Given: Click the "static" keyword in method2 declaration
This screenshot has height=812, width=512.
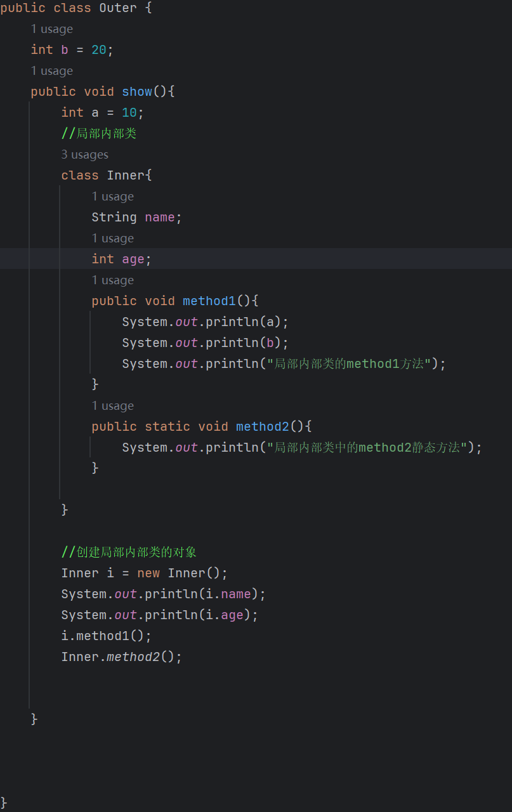Looking at the screenshot, I should [167, 427].
